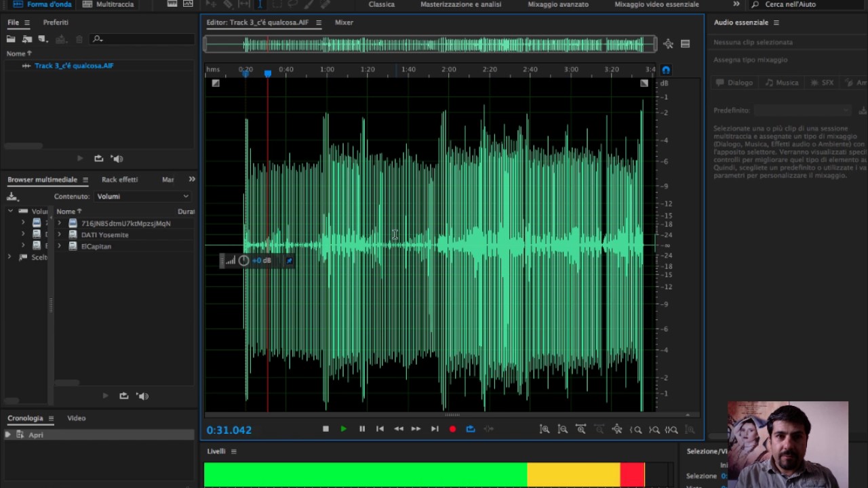
Task: Open the File panel menu icon
Action: pyautogui.click(x=27, y=22)
